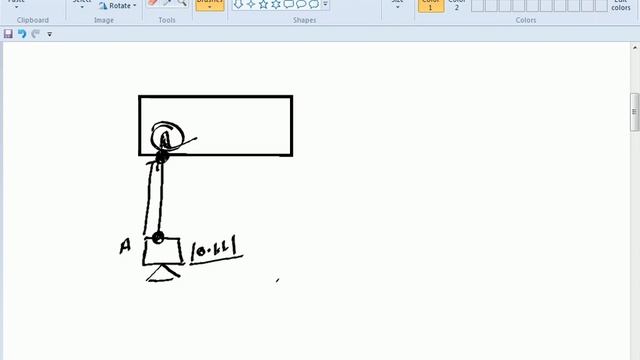This screenshot has width=640, height=360.
Task: Click the vertical scrollbar up arrow
Action: (x=635, y=48)
